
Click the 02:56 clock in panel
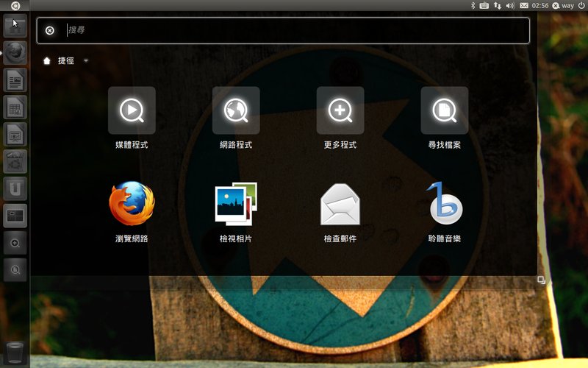click(540, 5)
